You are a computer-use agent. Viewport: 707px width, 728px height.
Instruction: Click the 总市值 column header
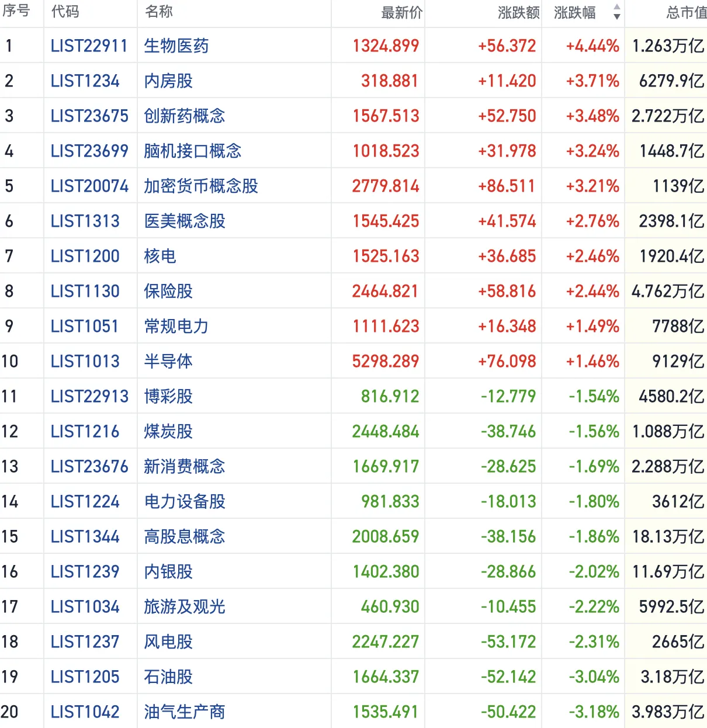click(686, 13)
